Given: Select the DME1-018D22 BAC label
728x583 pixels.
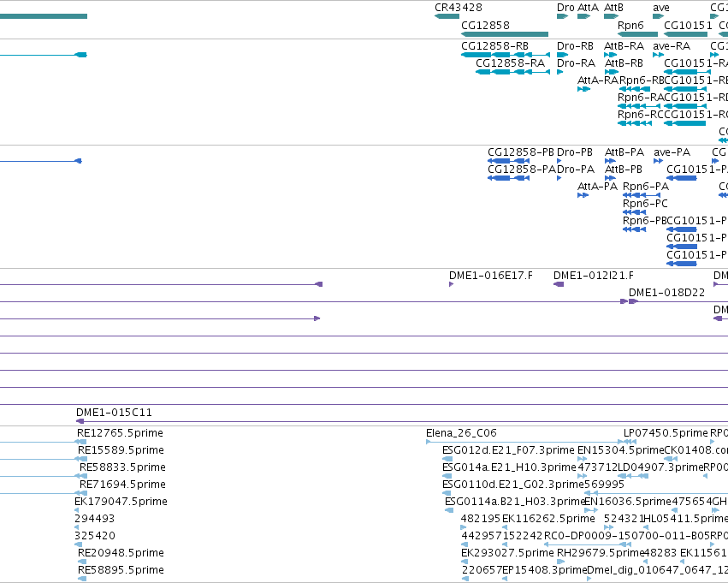Looking at the screenshot, I should point(666,293).
